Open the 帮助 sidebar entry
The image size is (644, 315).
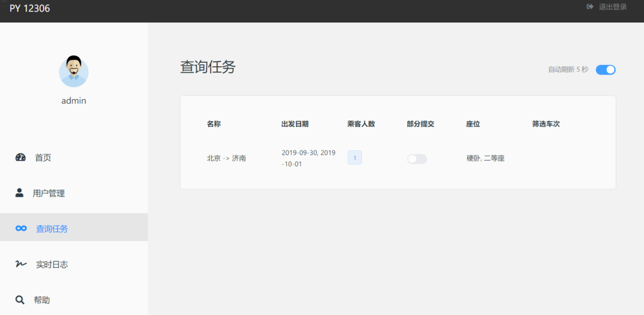click(42, 300)
